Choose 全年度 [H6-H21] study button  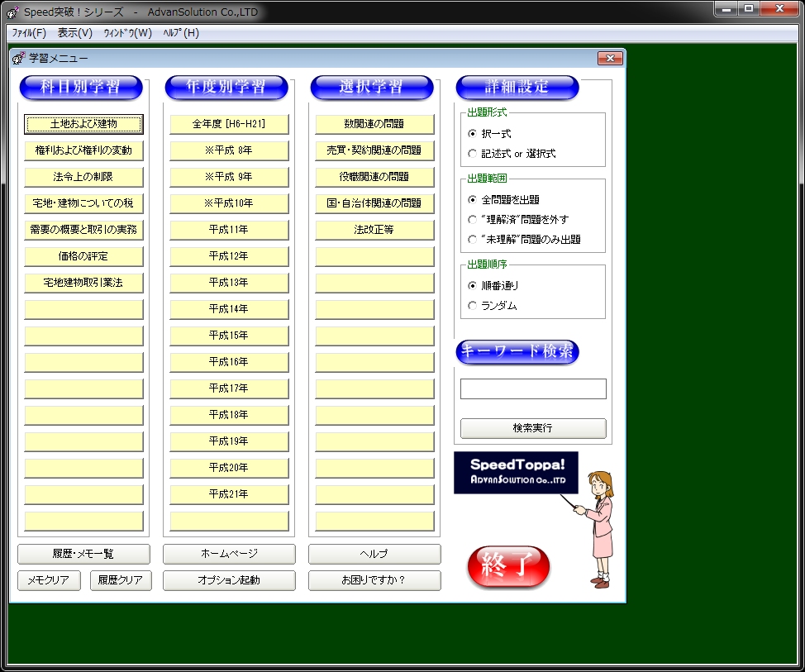(229, 124)
